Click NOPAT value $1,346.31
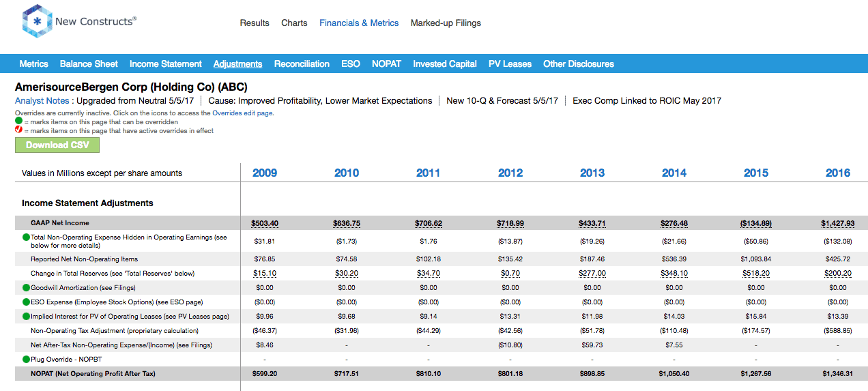This screenshot has height=391, width=868. click(838, 374)
